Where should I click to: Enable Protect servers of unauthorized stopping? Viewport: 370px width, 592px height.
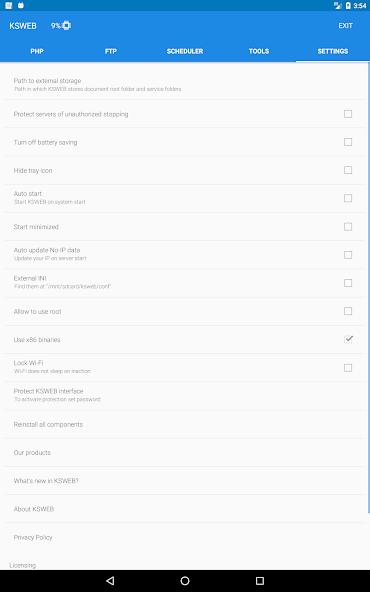click(348, 114)
